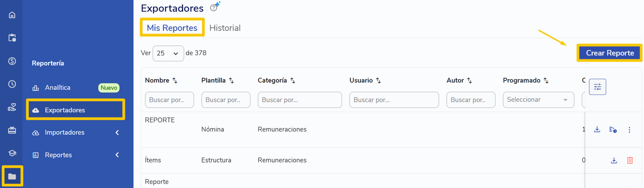Open the home icon in the sidebar
644x188 pixels.
click(12, 15)
